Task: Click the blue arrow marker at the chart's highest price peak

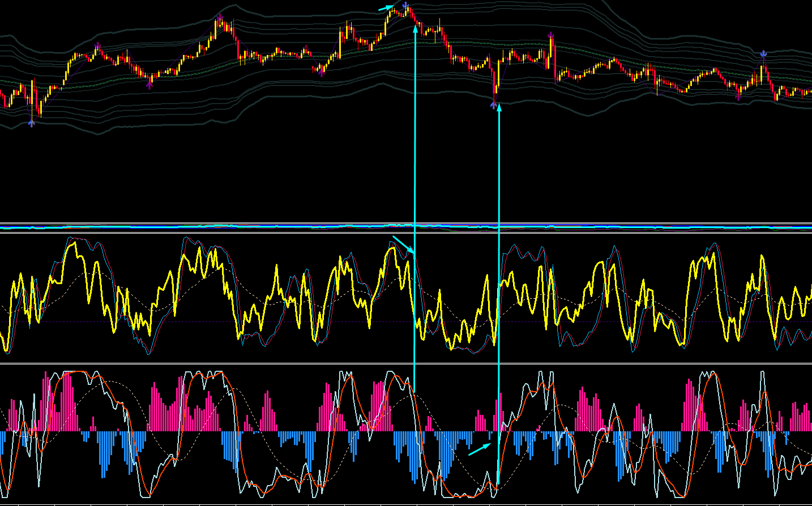Action: pyautogui.click(x=406, y=6)
